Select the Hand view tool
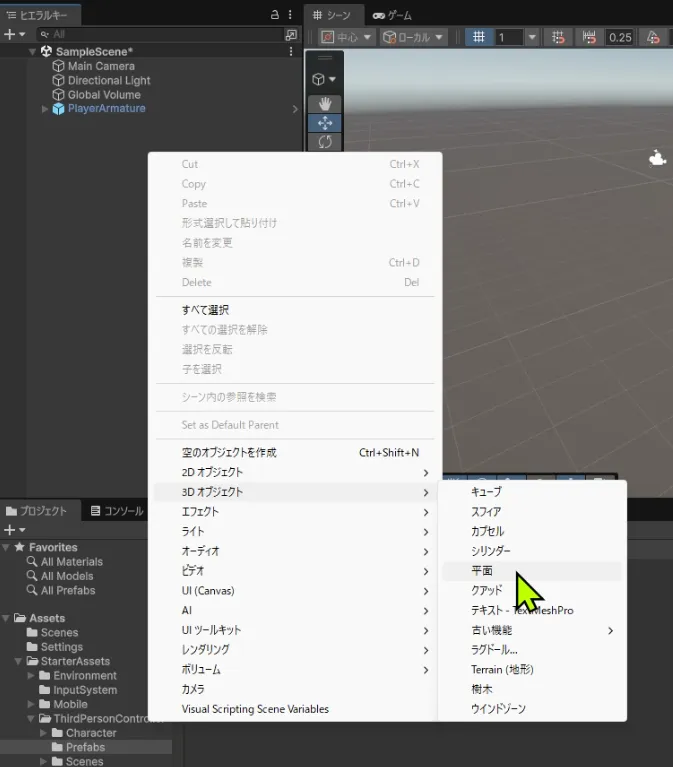This screenshot has height=767, width=673. pos(323,104)
